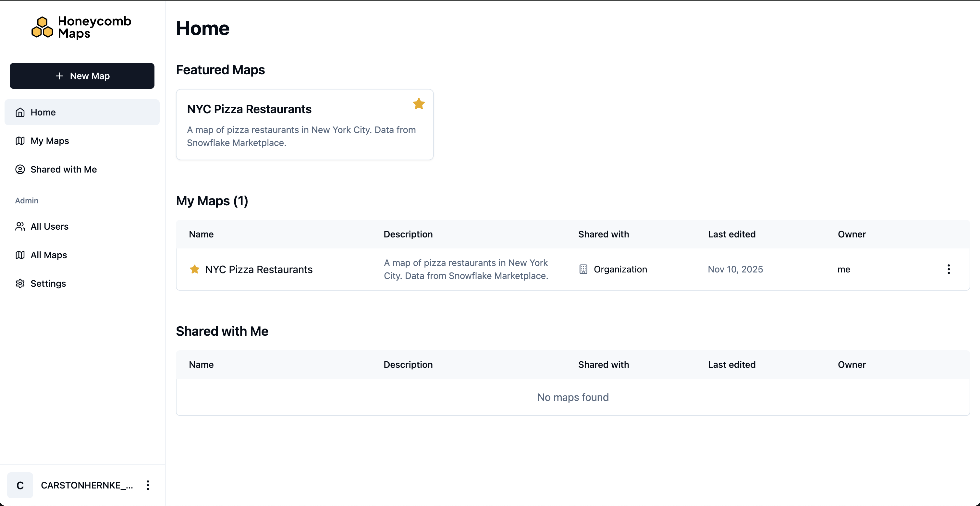Open the row options three-dot menu
This screenshot has width=980, height=506.
click(x=949, y=269)
